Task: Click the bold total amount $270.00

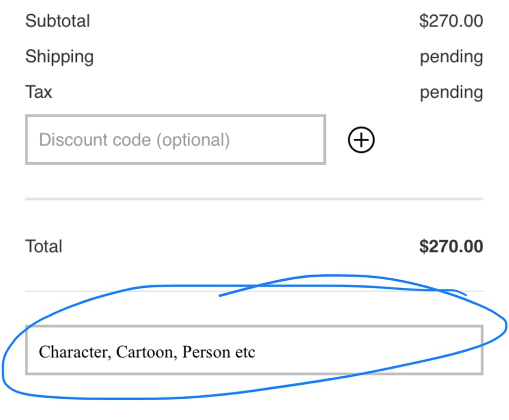Action: [451, 247]
